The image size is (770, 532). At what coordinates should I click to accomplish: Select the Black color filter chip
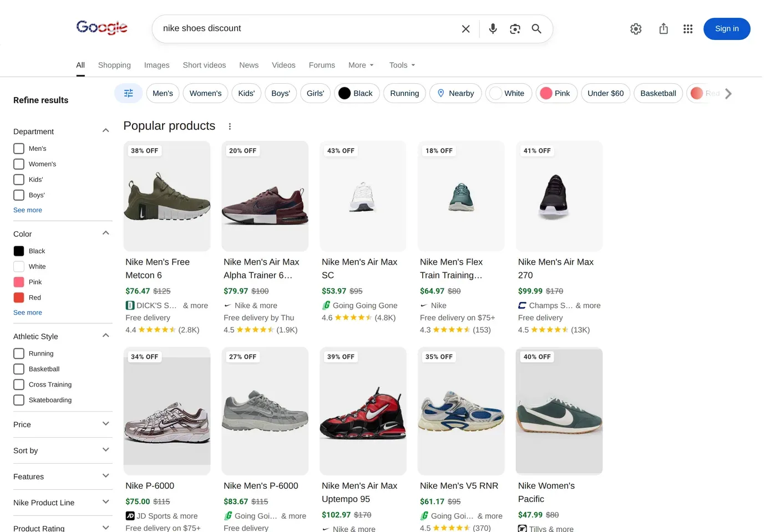[357, 93]
